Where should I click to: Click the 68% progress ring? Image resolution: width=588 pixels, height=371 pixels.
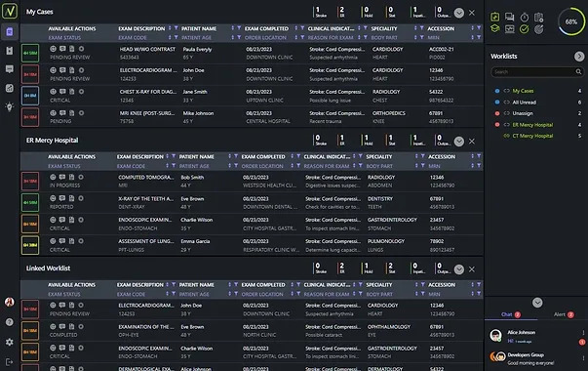point(571,21)
